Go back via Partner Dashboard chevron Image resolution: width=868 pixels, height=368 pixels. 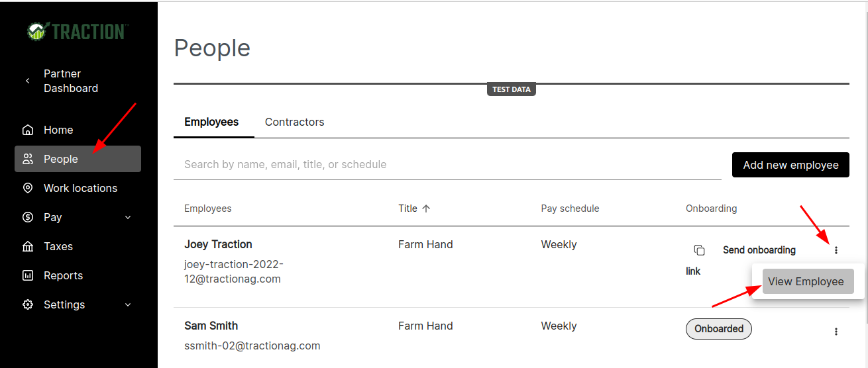coord(27,81)
